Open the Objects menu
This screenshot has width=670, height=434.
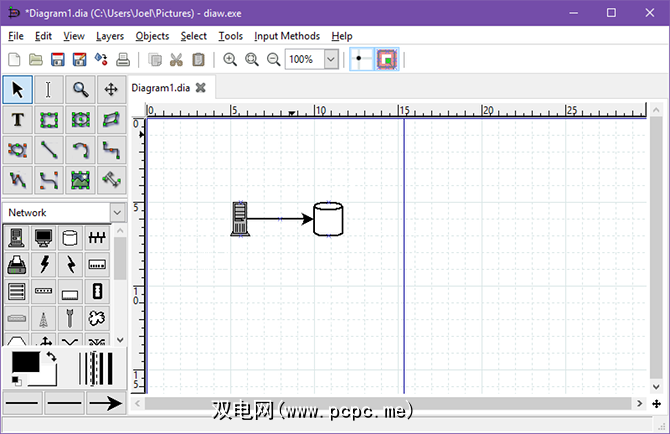(x=152, y=36)
